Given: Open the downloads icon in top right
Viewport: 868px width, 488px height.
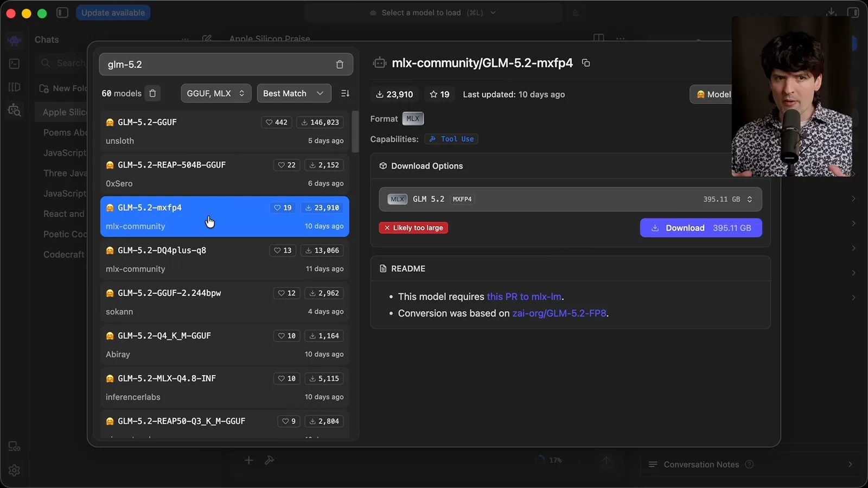Looking at the screenshot, I should coord(831,12).
